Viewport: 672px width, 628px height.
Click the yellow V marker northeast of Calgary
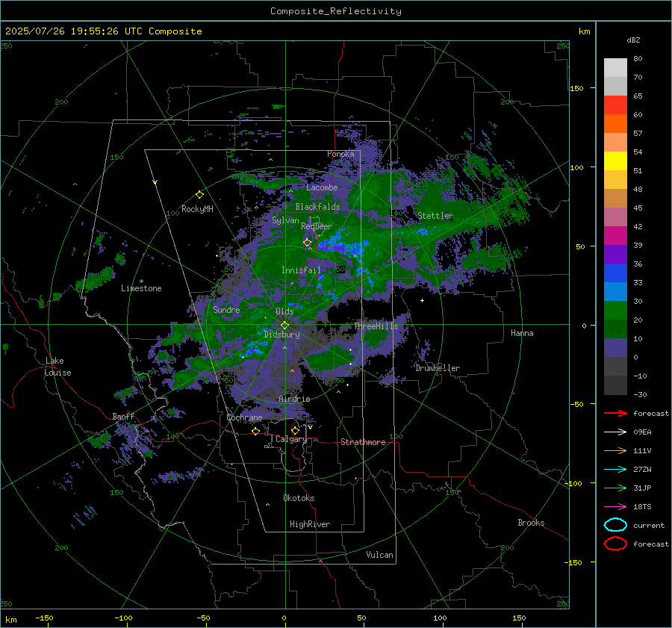(310, 427)
